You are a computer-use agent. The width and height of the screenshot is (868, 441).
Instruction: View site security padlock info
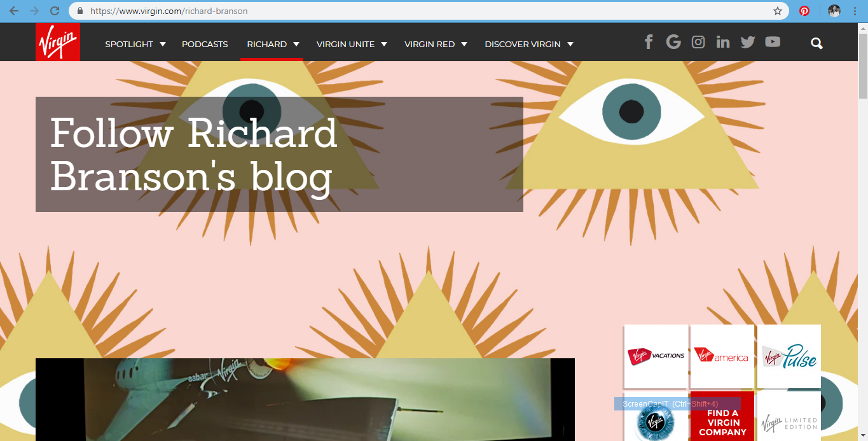coord(80,11)
